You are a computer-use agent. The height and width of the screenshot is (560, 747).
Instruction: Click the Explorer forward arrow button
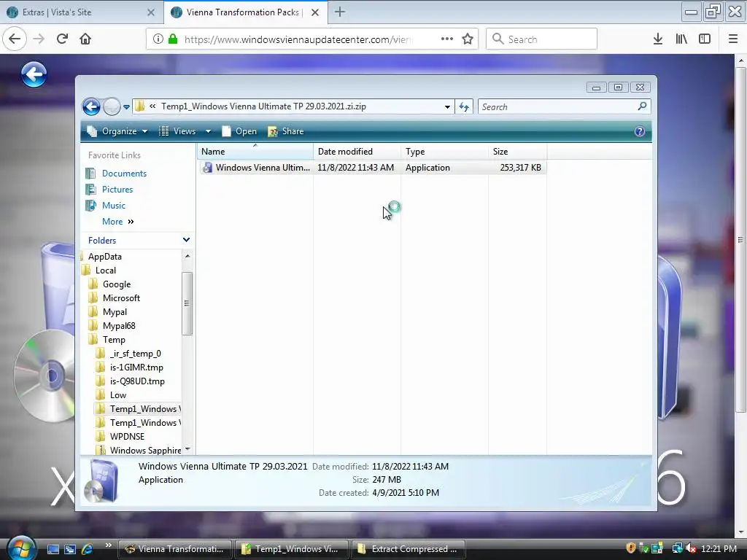(112, 106)
